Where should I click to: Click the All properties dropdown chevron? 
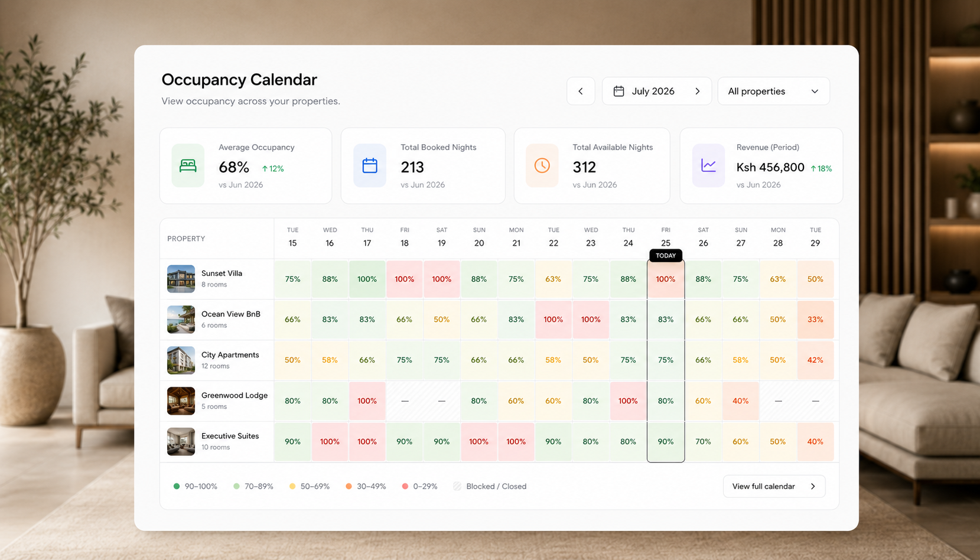(x=815, y=92)
